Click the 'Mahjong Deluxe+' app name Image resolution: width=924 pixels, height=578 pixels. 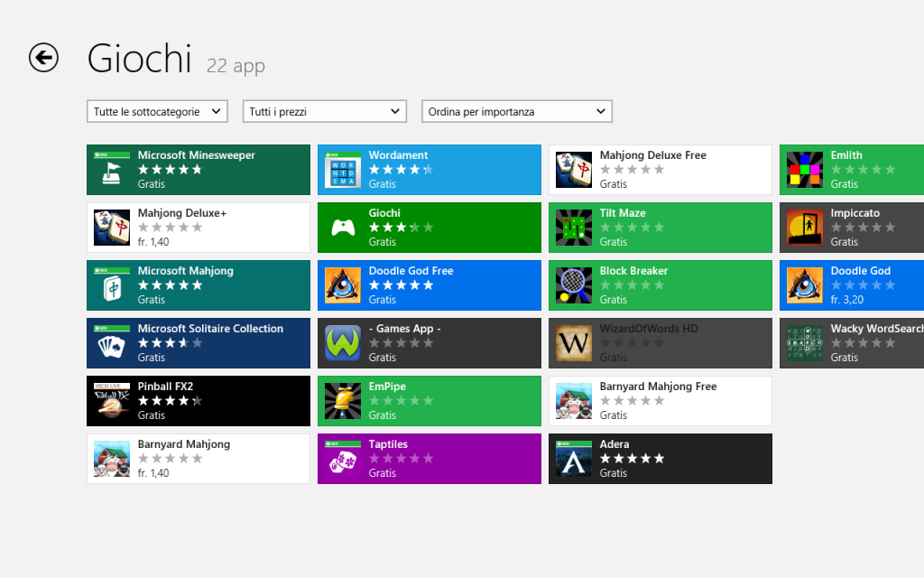(x=182, y=213)
